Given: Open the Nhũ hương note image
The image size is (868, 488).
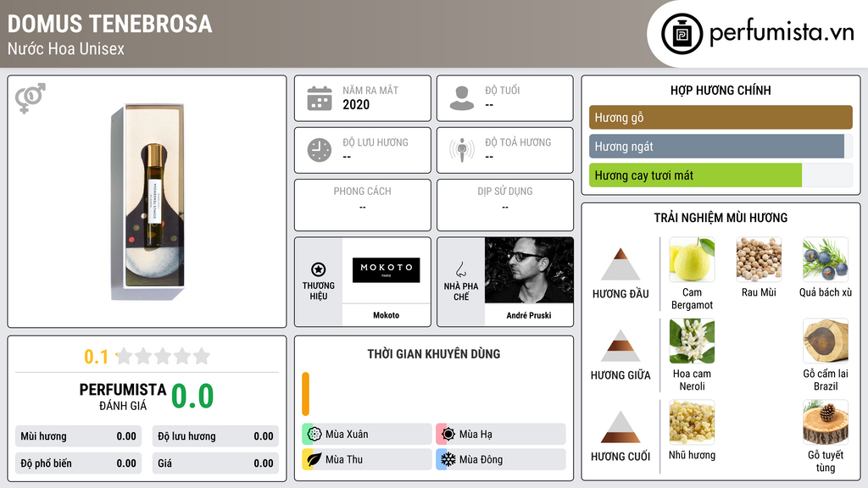Looking at the screenshot, I should click(692, 422).
